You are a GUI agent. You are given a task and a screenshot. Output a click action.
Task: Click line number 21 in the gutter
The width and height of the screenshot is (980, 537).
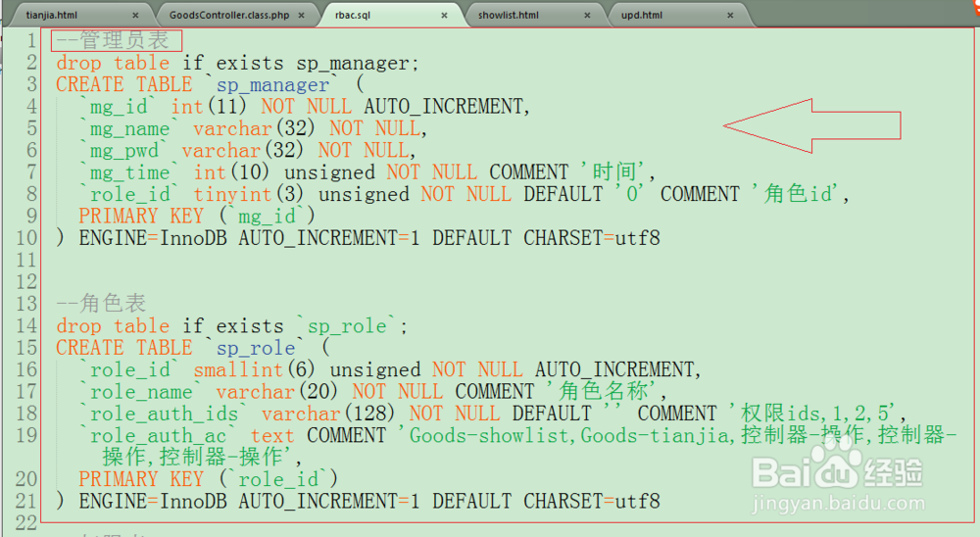(25, 501)
